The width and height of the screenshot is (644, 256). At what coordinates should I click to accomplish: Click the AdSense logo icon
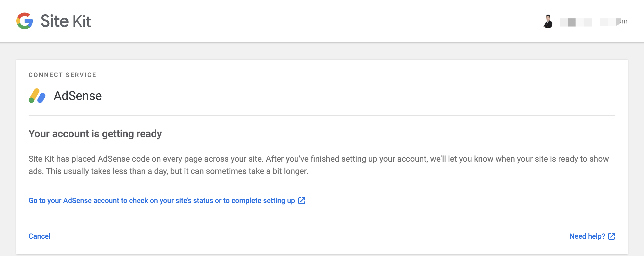tap(37, 96)
